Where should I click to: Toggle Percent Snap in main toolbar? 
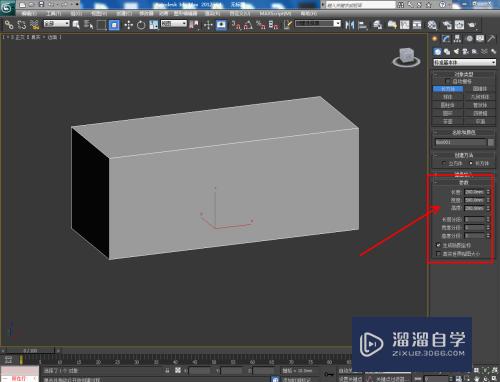tap(261, 25)
